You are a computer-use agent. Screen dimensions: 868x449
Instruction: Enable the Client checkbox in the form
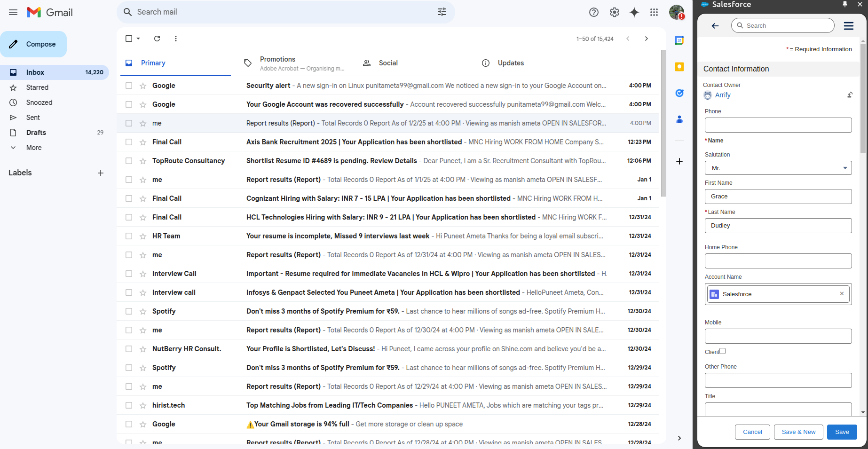(x=723, y=351)
